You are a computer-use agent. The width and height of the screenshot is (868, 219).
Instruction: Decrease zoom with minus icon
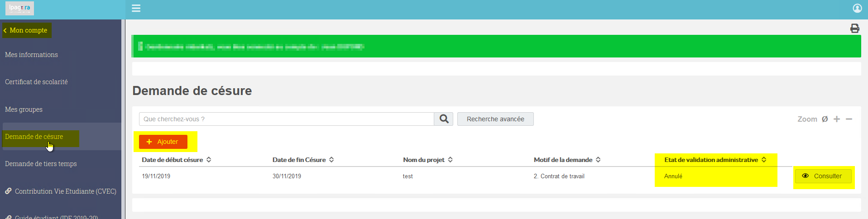849,119
